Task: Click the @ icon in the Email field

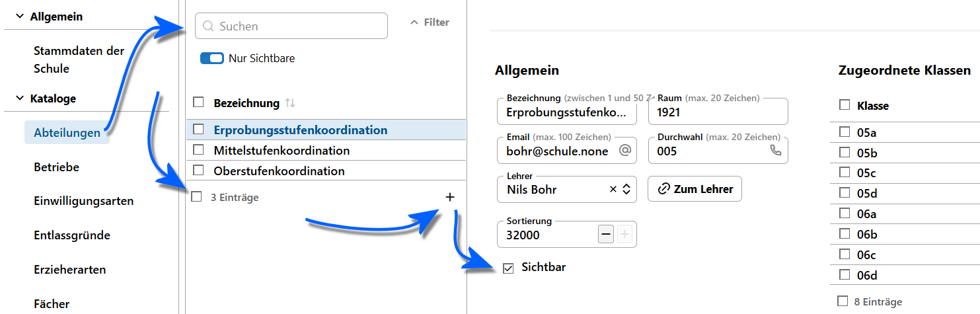Action: [624, 151]
